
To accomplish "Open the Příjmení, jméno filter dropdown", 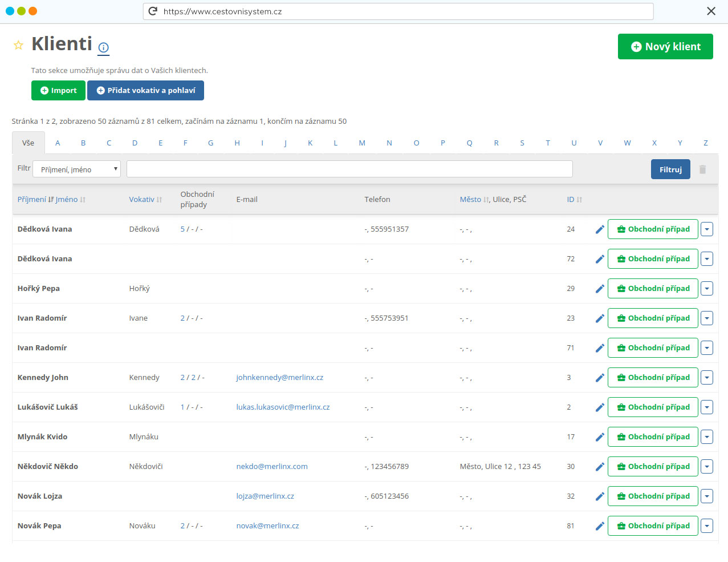I will (x=77, y=169).
